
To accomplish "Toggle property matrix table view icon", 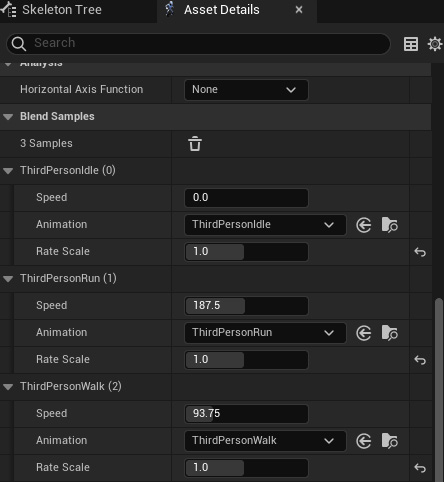I will [x=411, y=44].
